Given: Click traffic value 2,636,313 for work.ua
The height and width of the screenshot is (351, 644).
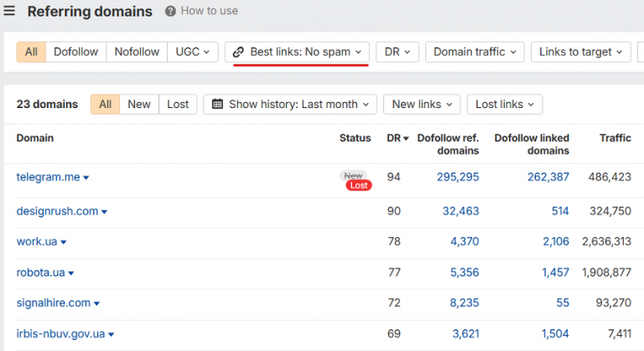Looking at the screenshot, I should coord(606,241).
